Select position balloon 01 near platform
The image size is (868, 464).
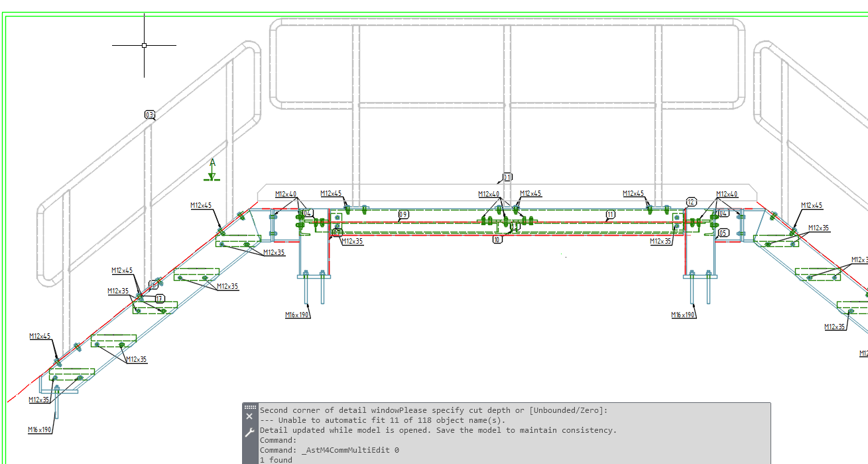[507, 177]
